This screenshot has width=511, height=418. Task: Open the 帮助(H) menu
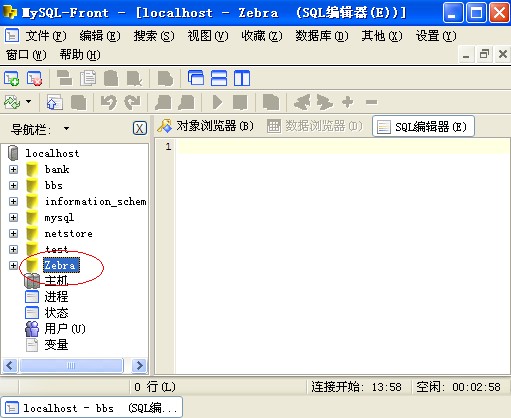[x=80, y=55]
